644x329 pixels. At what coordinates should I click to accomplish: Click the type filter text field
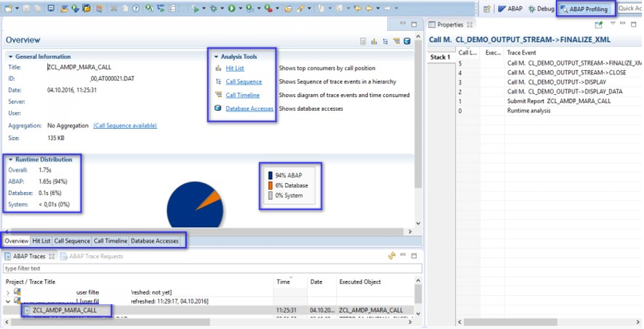coord(213,268)
